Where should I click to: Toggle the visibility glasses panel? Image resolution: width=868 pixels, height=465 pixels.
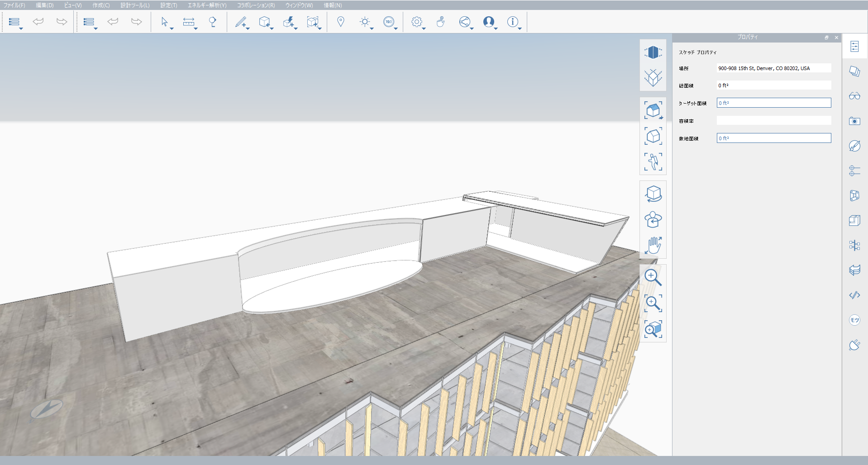coord(854,96)
